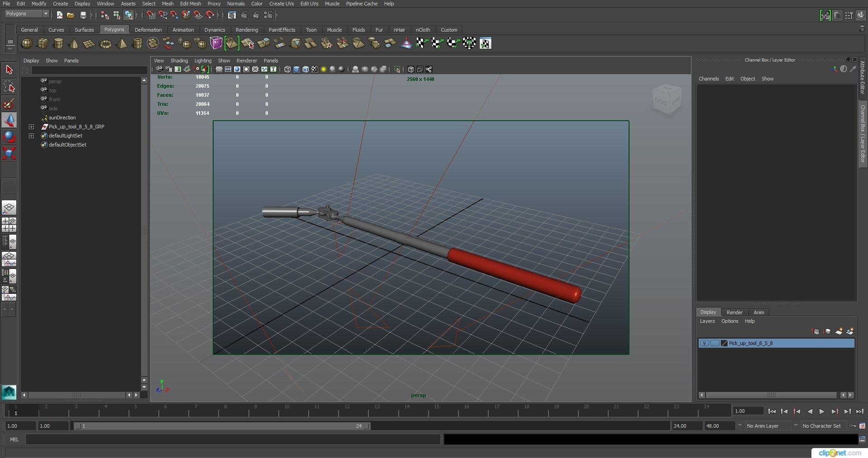Click the new scene icon
Image resolution: width=868 pixels, height=458 pixels.
[59, 15]
